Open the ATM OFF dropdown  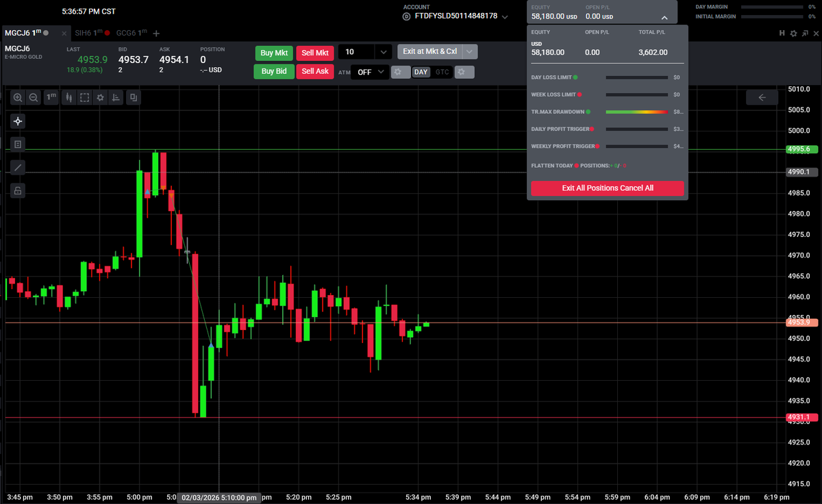pos(370,72)
